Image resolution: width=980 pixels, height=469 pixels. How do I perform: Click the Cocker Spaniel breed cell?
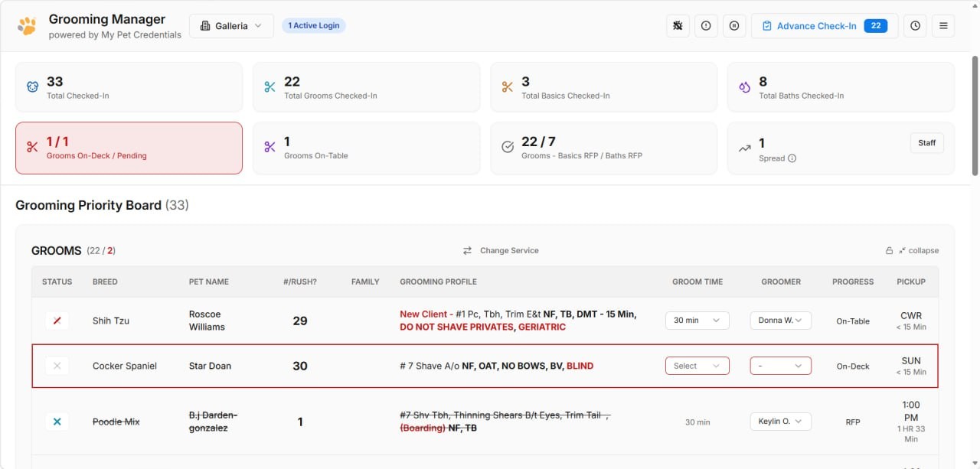tap(125, 366)
